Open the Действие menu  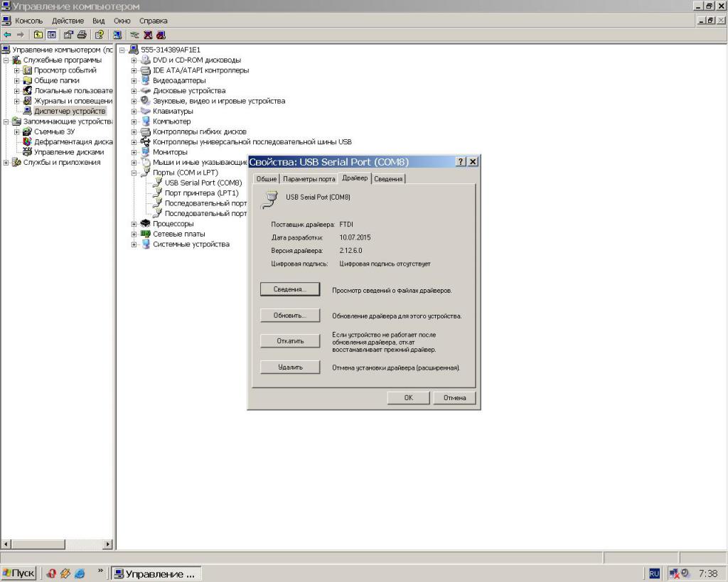click(x=68, y=21)
